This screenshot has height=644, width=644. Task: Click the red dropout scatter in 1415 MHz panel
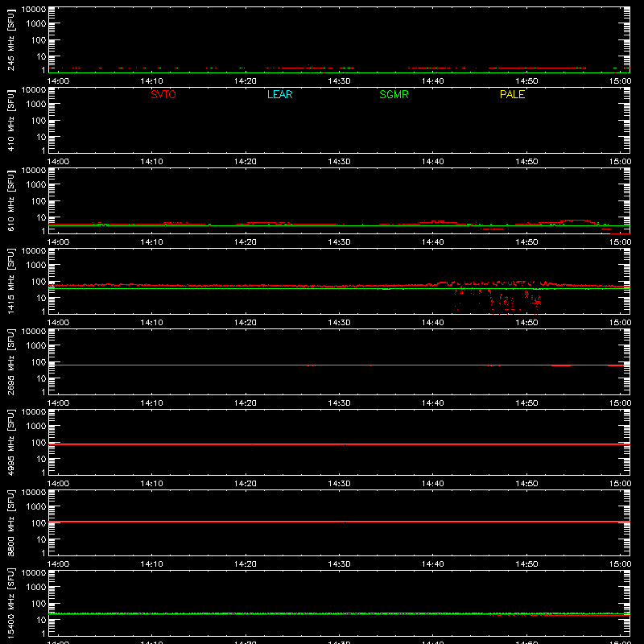tap(499, 299)
